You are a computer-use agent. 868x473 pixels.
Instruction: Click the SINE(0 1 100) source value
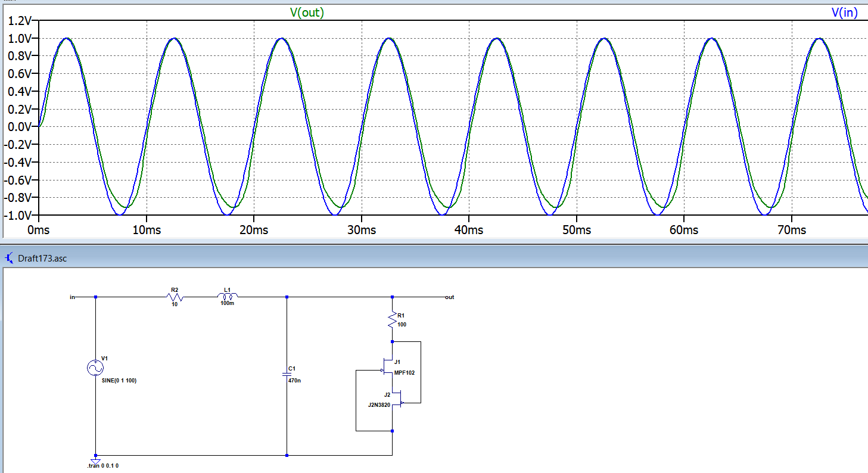pyautogui.click(x=119, y=381)
